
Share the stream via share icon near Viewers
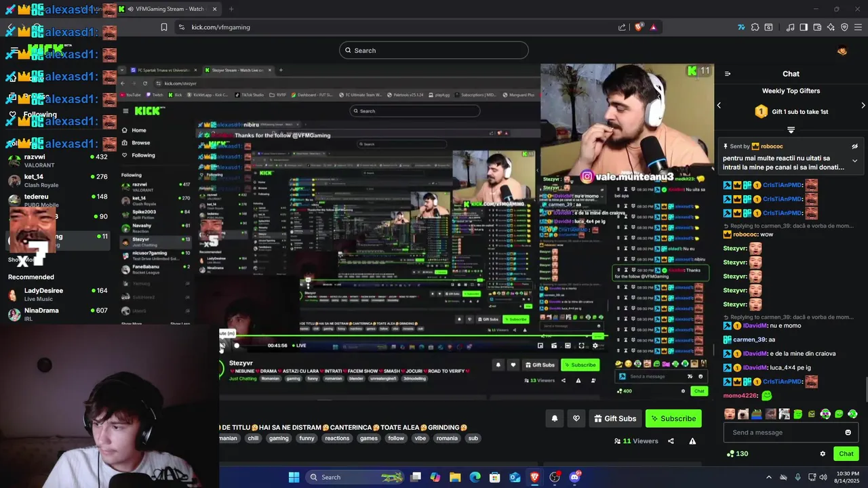tap(671, 441)
